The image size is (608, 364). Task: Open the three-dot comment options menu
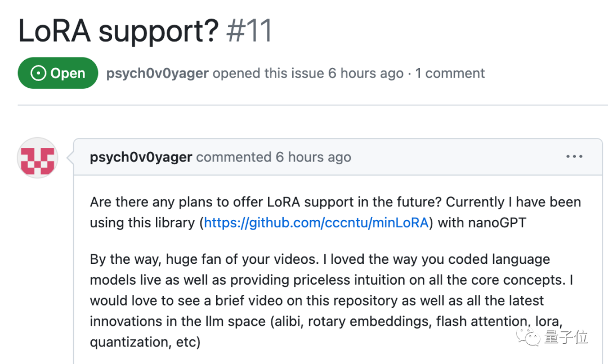point(574,156)
